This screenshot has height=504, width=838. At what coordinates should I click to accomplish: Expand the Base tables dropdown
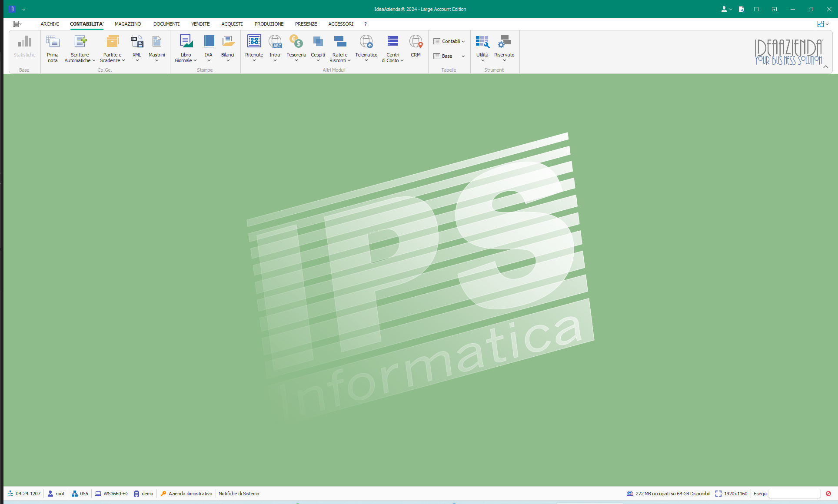(449, 56)
